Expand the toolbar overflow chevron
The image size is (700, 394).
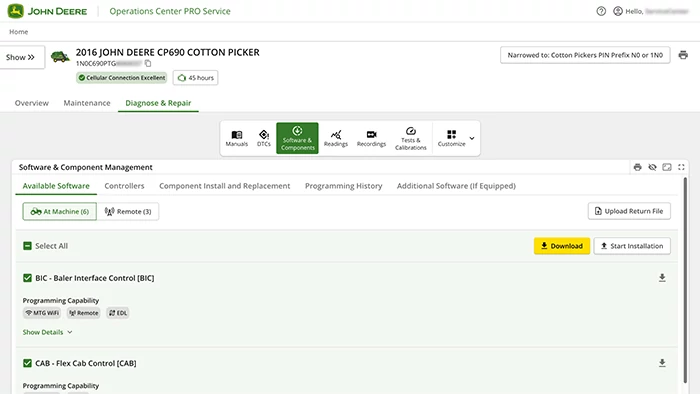(x=472, y=138)
